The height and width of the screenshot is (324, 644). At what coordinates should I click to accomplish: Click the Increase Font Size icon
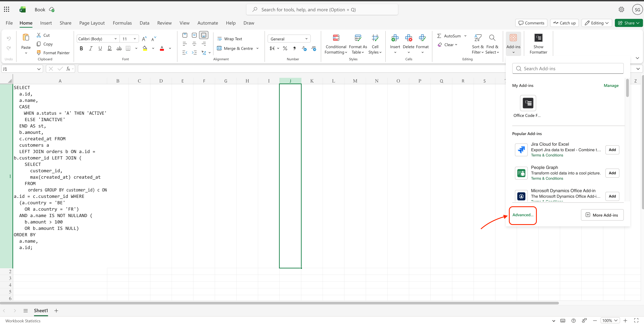point(144,39)
